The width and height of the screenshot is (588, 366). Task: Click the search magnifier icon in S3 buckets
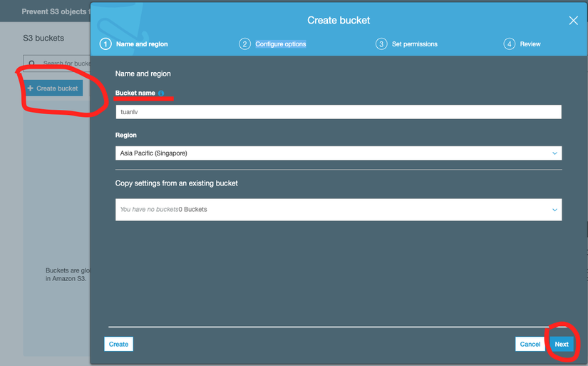(x=32, y=63)
